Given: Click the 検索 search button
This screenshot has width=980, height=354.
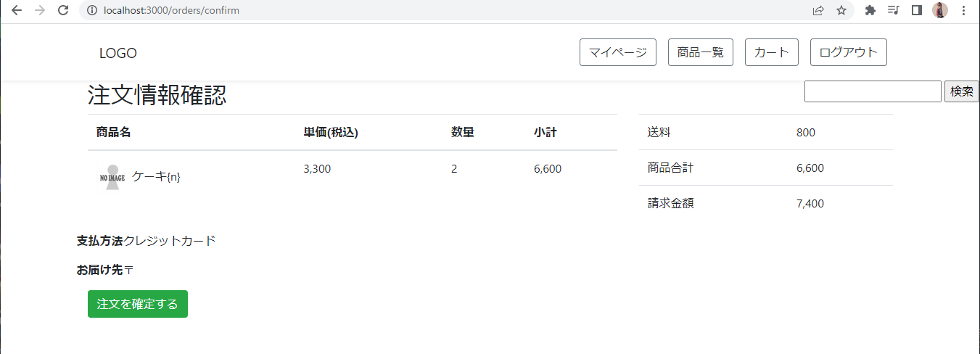Looking at the screenshot, I should pyautogui.click(x=962, y=91).
